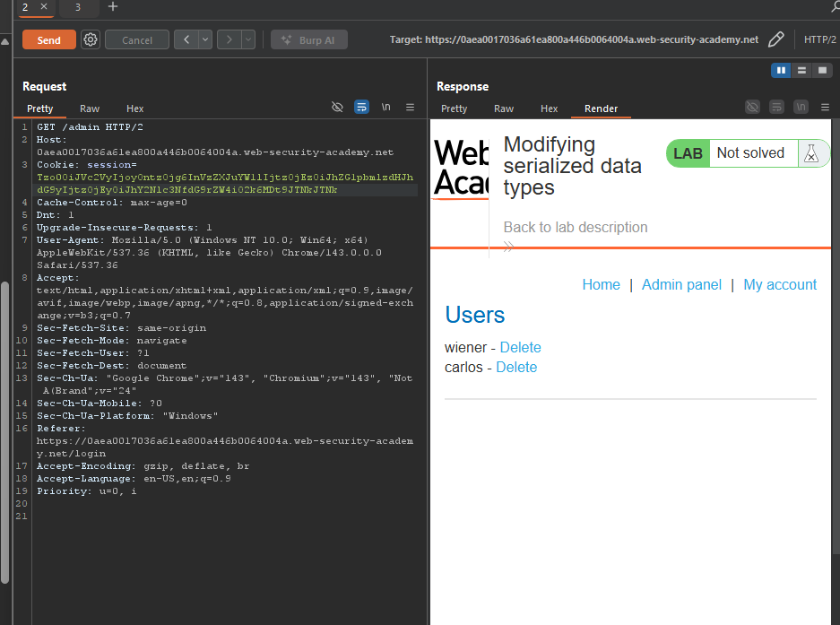Switch to Repeater tab 3

point(78,7)
